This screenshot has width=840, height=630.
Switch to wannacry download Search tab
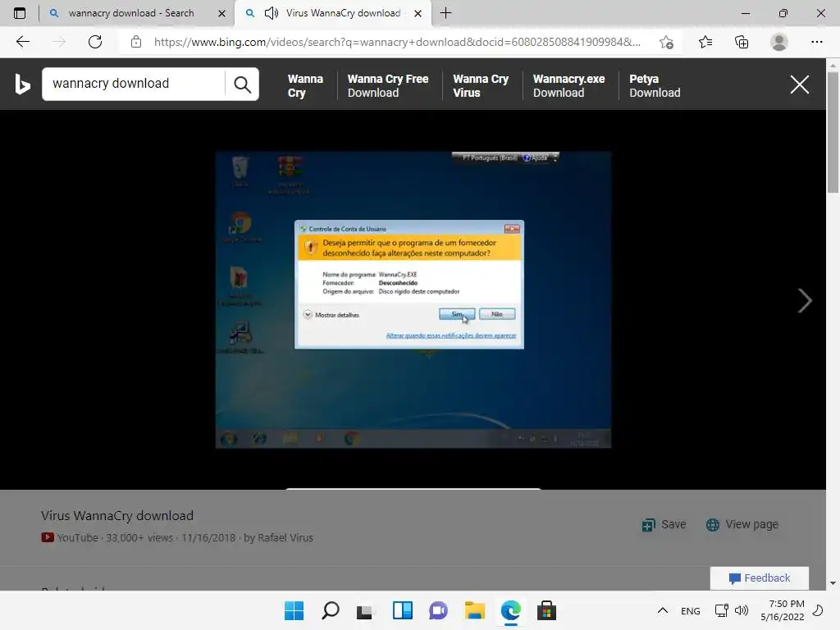[x=131, y=13]
